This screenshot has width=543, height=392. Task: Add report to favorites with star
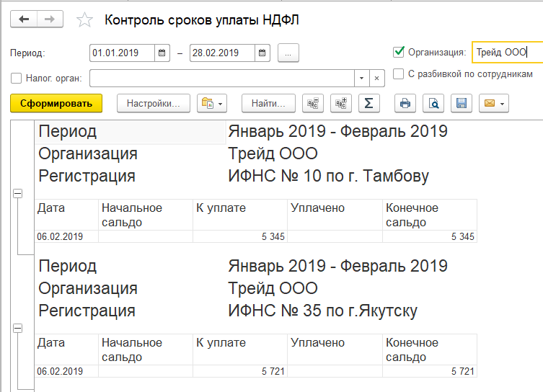[x=85, y=20]
